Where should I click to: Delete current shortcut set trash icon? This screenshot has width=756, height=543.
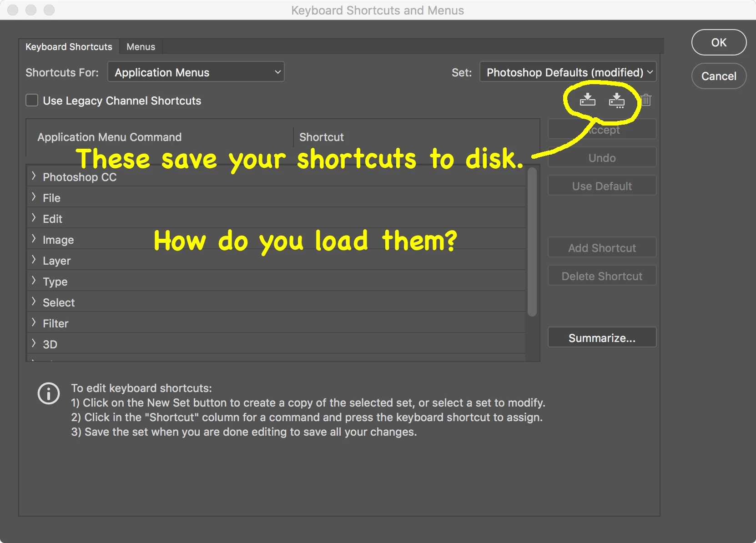click(646, 100)
